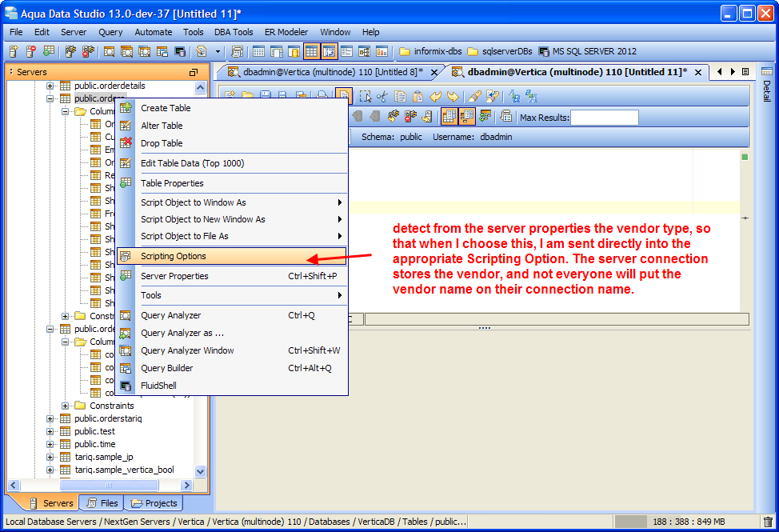
Task: Click the float panel icon in Servers header
Action: click(194, 73)
